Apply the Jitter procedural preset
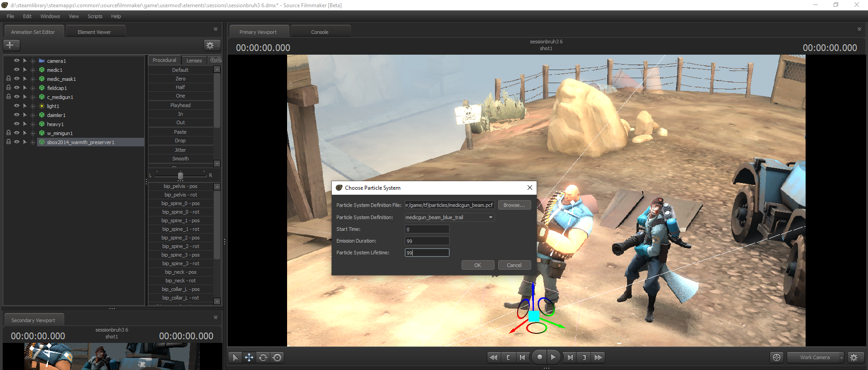868x370 pixels. (x=180, y=150)
